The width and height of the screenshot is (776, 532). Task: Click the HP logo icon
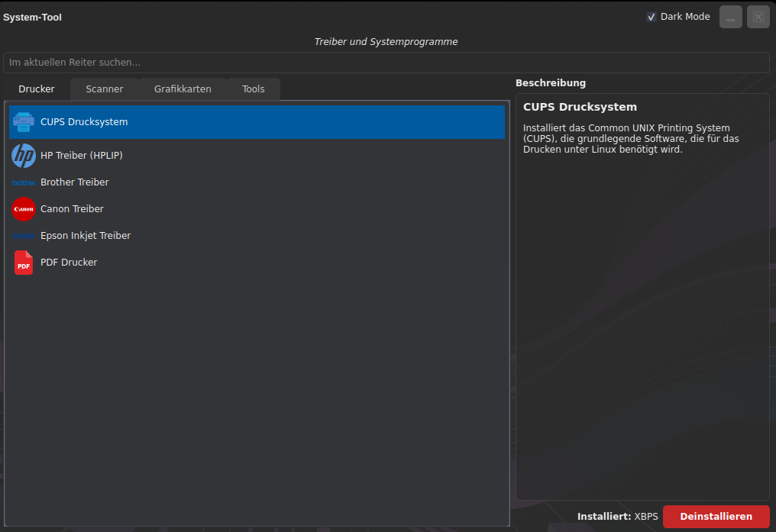(24, 156)
